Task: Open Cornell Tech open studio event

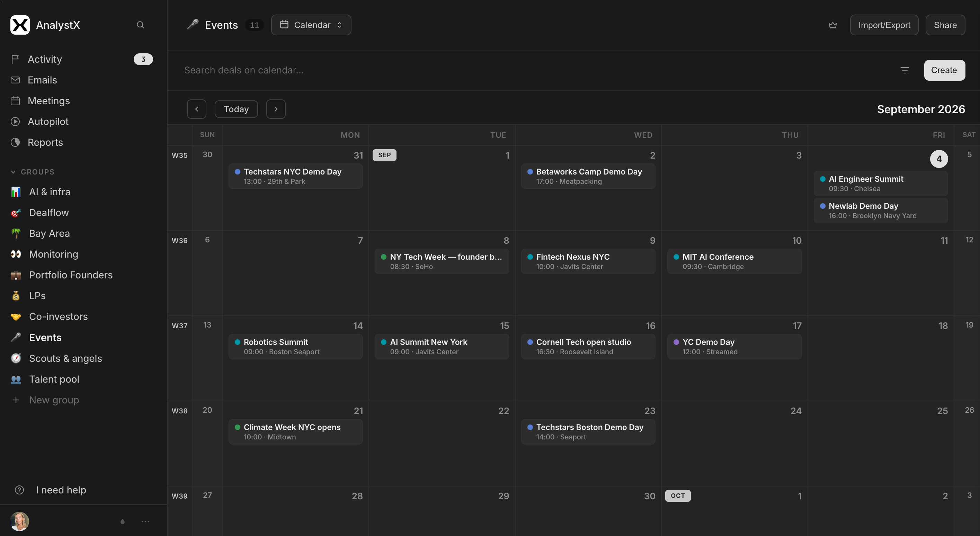Action: coord(588,347)
